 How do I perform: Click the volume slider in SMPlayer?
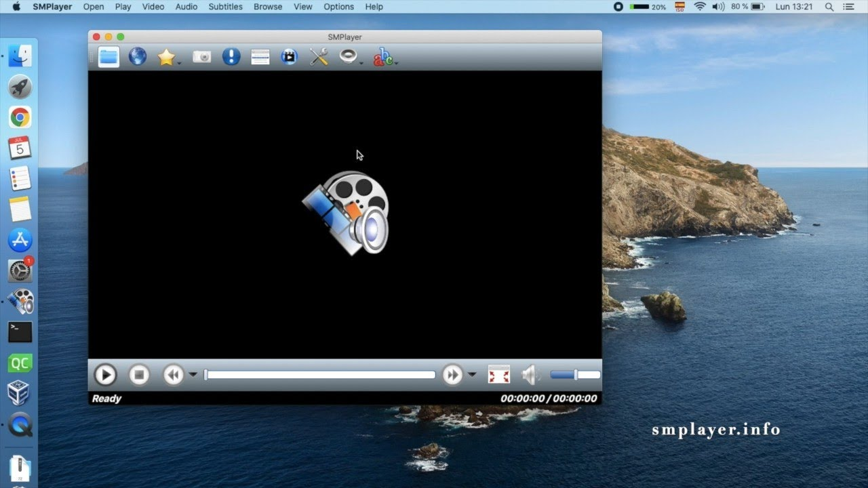click(x=575, y=375)
